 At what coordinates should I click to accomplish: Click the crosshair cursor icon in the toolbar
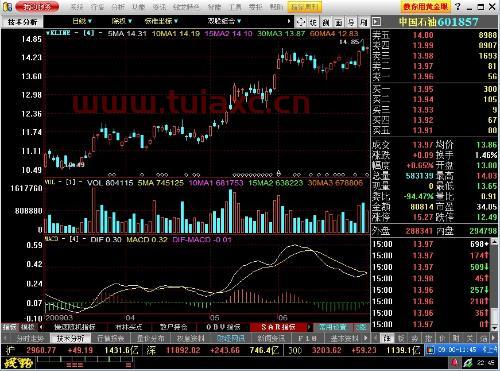301,22
